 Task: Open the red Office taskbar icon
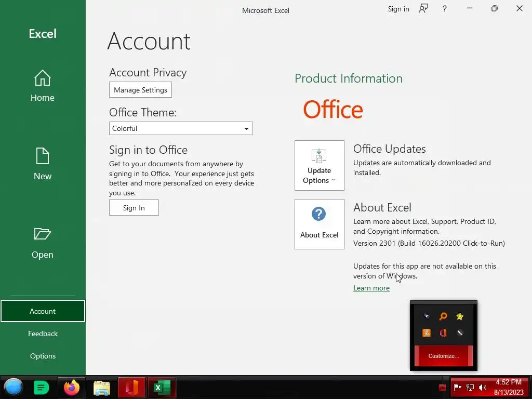click(x=132, y=388)
